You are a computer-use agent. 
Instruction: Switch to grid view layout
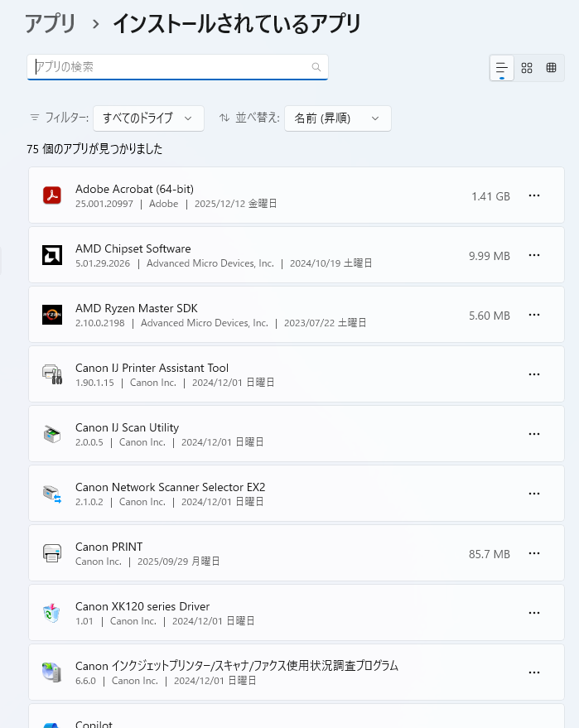point(527,68)
